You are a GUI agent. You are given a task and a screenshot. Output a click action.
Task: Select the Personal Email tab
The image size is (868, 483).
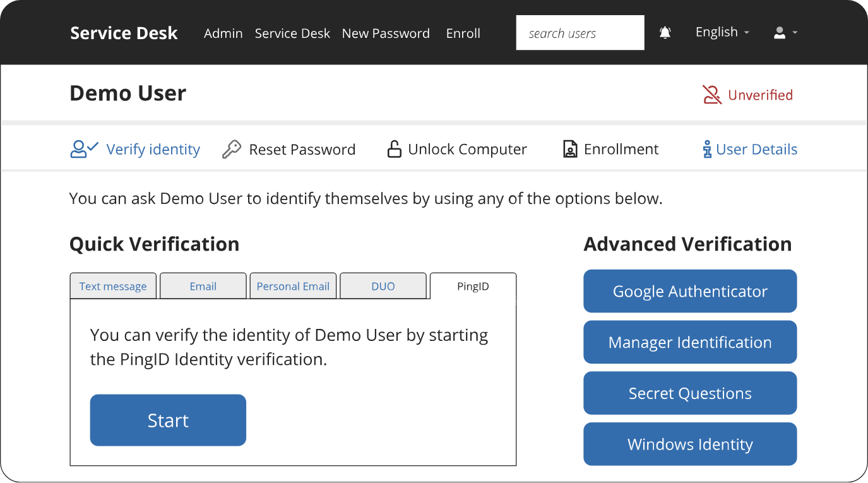pos(293,286)
